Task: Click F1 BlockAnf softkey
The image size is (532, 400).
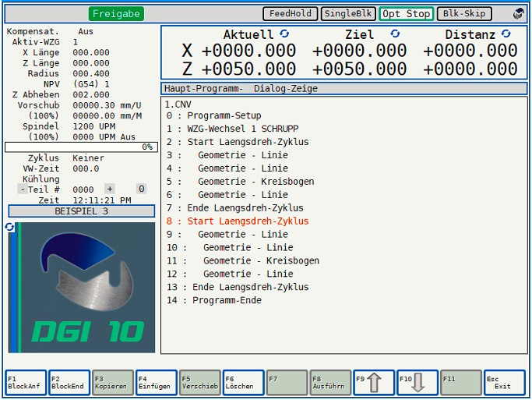Action: (26, 383)
